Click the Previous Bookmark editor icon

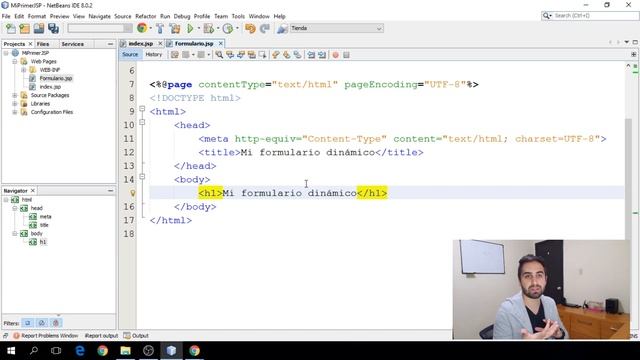point(276,55)
